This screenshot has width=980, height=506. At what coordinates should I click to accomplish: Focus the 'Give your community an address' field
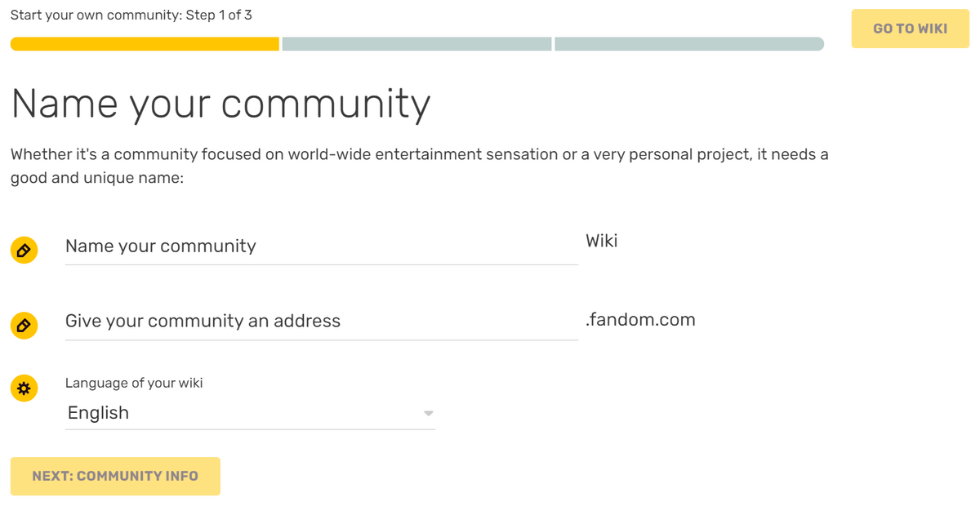(321, 322)
